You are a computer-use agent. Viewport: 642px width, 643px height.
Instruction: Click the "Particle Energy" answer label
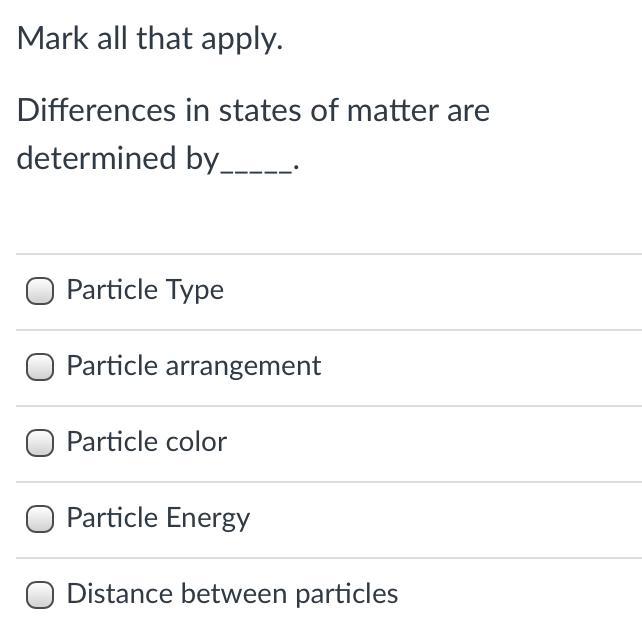(158, 518)
